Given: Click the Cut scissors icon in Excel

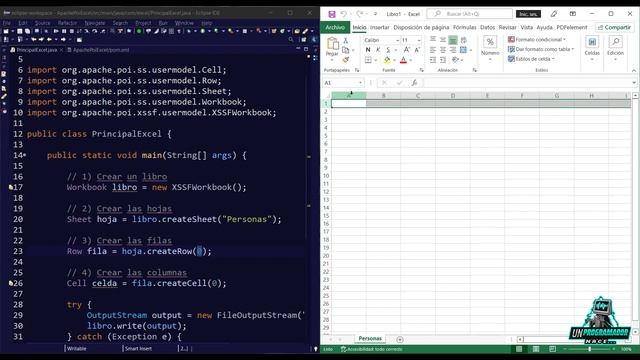Looking at the screenshot, I should pyautogui.click(x=346, y=40).
